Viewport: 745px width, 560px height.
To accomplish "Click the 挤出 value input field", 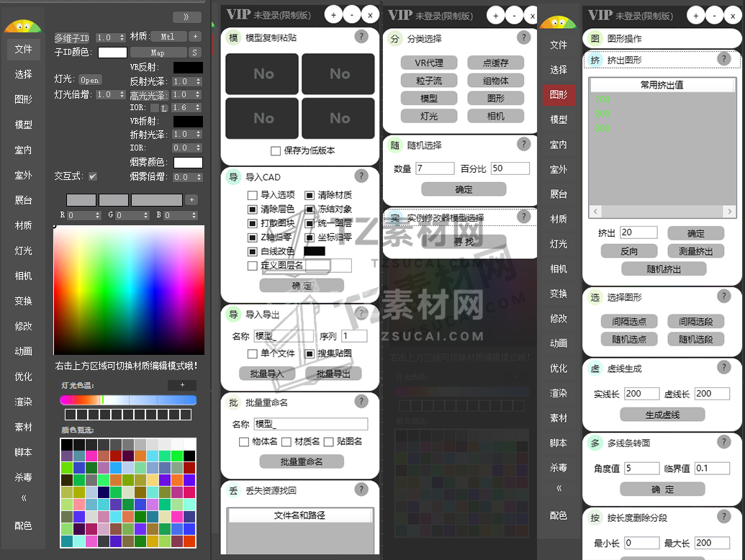I will point(638,232).
